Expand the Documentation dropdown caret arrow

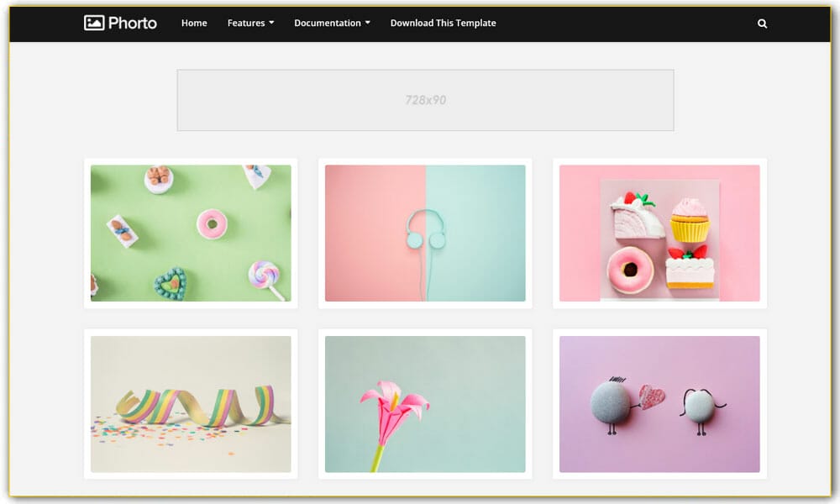pos(368,24)
